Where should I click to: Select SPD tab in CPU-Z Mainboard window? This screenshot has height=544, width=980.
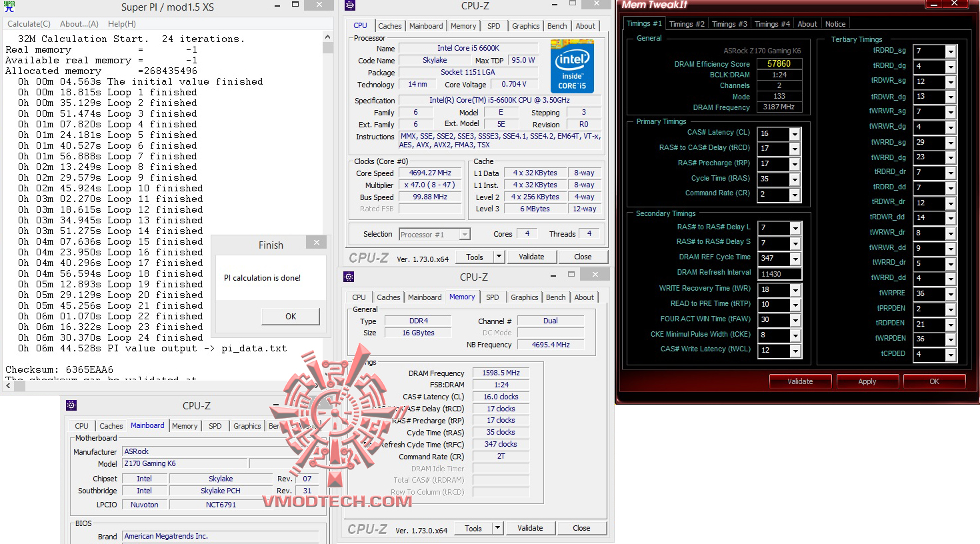(215, 426)
